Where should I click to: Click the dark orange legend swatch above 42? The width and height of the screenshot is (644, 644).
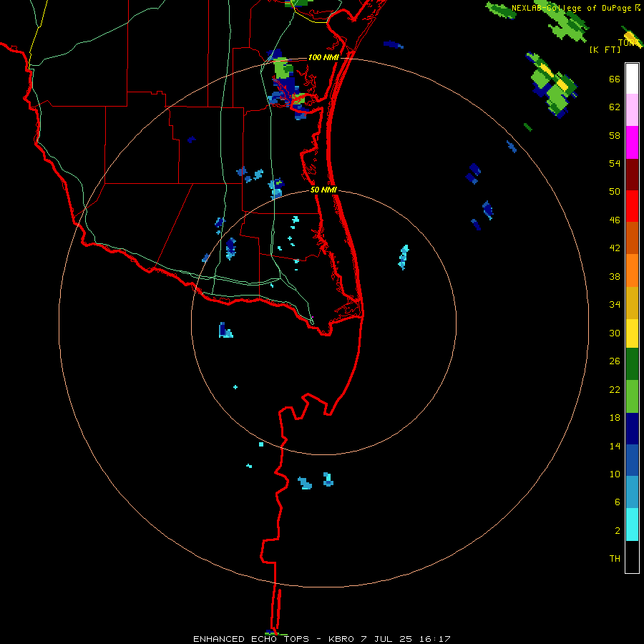coord(632,238)
